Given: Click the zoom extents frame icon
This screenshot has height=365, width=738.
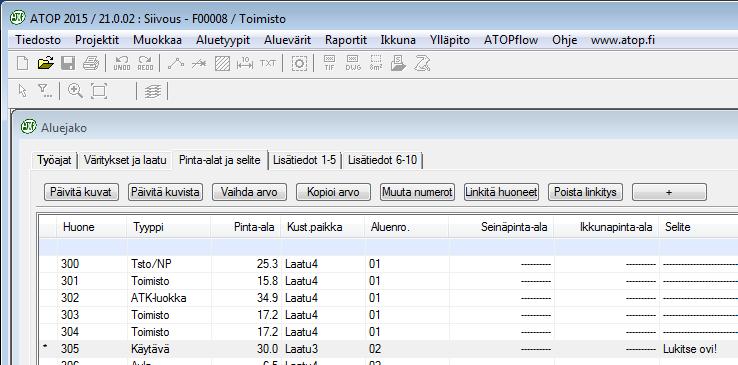Looking at the screenshot, I should pyautogui.click(x=99, y=90).
